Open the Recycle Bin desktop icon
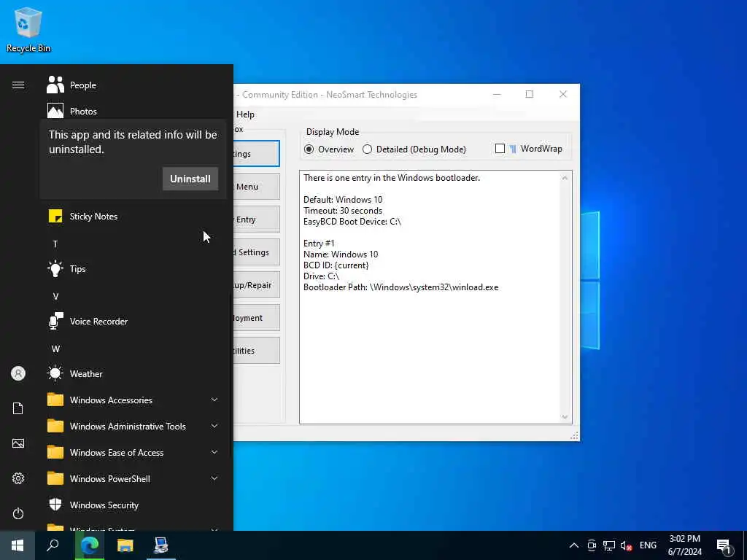The width and height of the screenshot is (747, 560). [x=28, y=29]
